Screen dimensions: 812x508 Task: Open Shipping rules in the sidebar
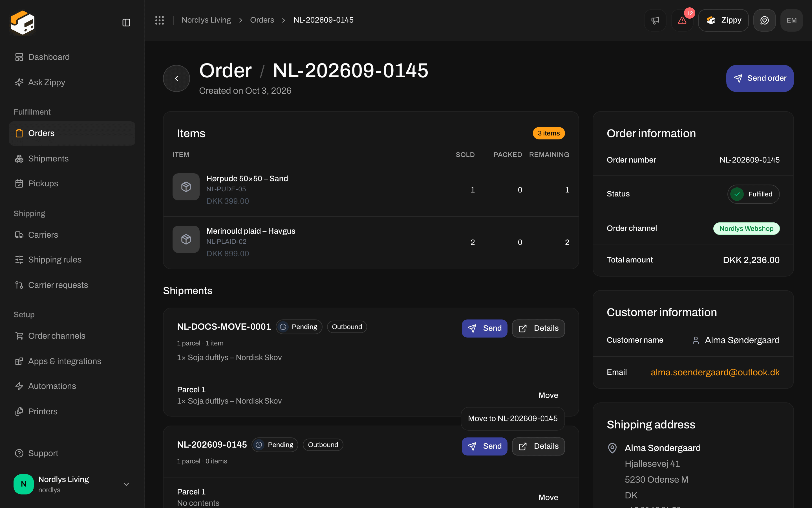coord(72,260)
